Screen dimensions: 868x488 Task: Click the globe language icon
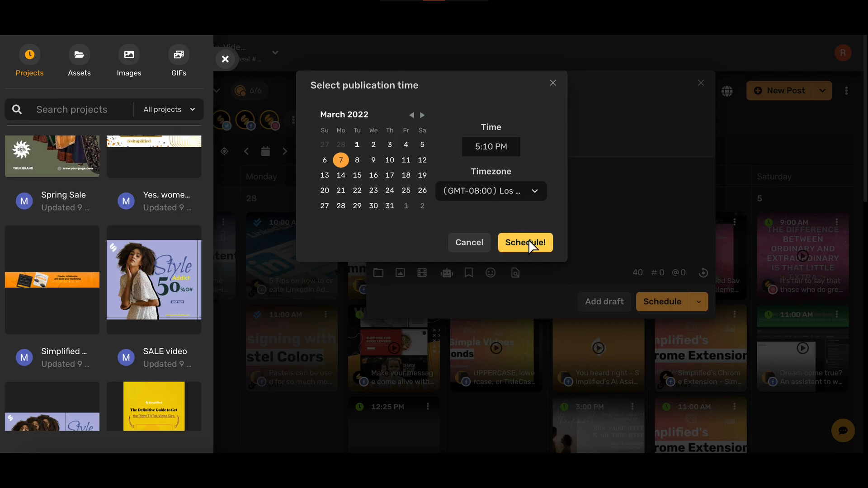click(x=727, y=91)
